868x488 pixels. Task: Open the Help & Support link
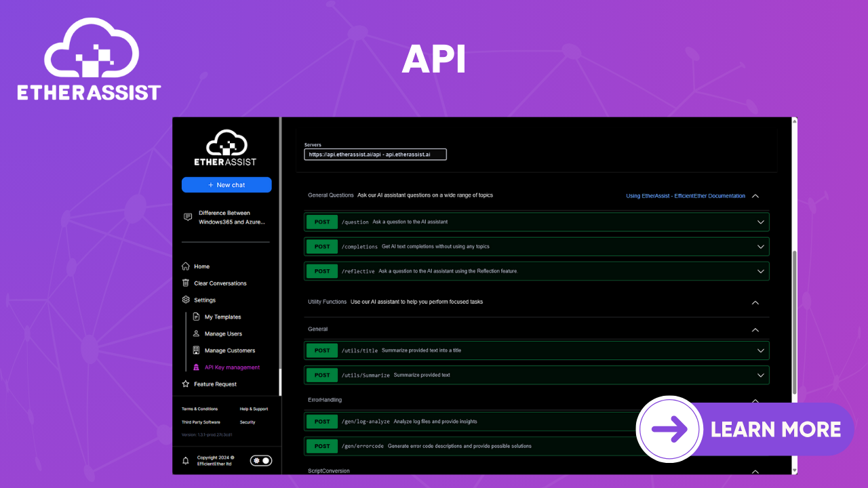pyautogui.click(x=254, y=409)
